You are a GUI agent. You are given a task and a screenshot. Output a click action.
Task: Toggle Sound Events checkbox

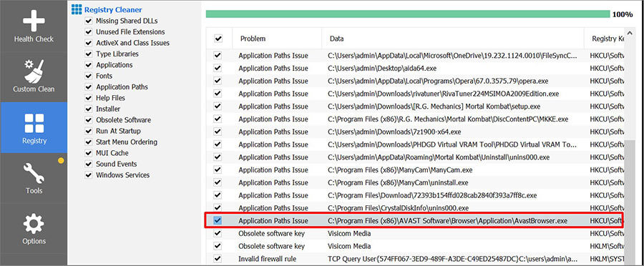[x=88, y=164]
